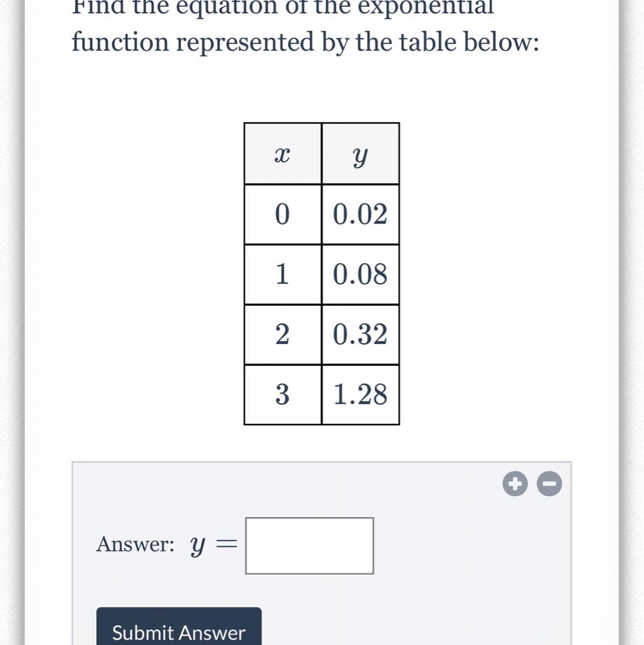Click the 'y =' label beside the input
This screenshot has height=645, width=644.
[x=213, y=544]
